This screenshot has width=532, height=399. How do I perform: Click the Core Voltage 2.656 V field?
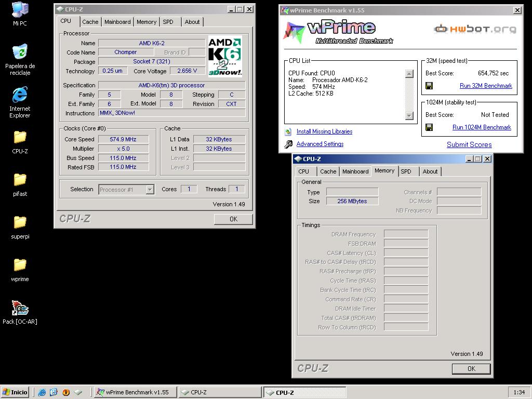187,71
